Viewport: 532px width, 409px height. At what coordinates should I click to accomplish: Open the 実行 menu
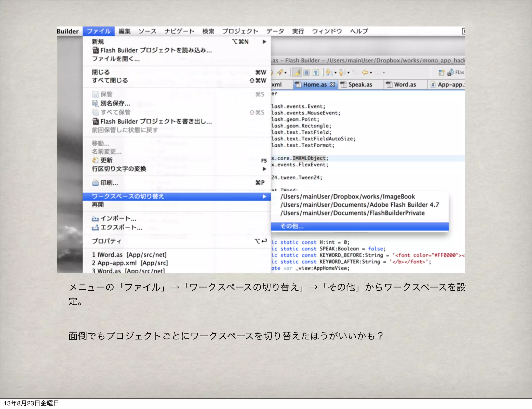pos(298,31)
